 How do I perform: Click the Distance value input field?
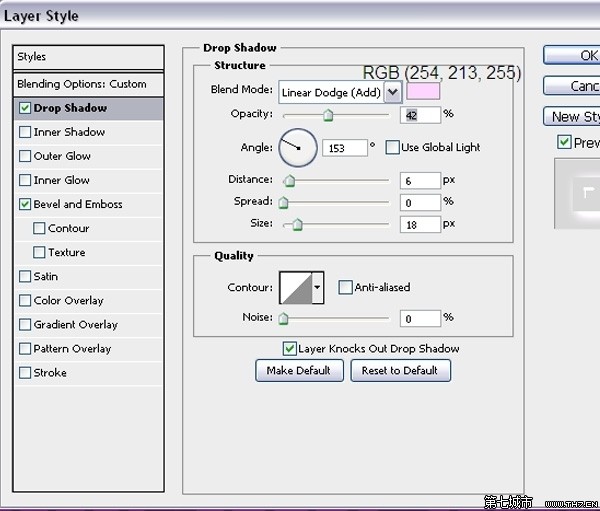click(420, 180)
